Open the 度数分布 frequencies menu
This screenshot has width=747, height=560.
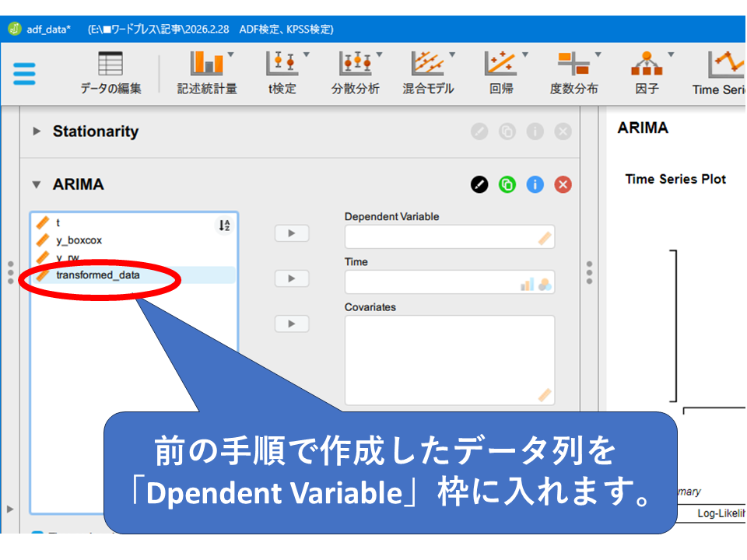[x=574, y=74]
